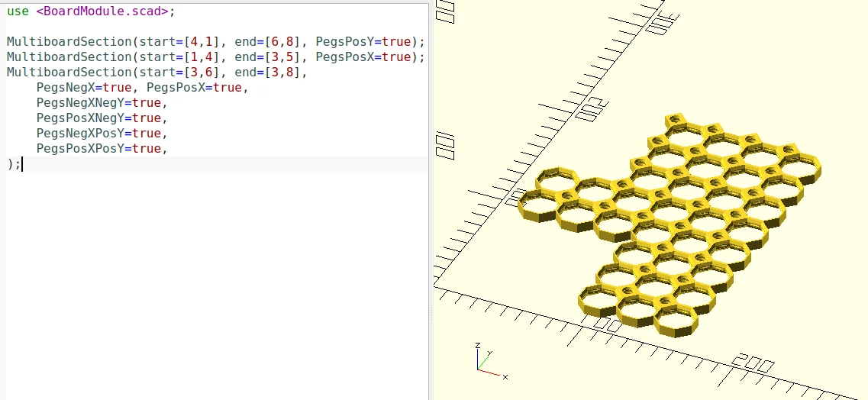
Task: Click the XYZ axis orientation indicator
Action: [490, 361]
